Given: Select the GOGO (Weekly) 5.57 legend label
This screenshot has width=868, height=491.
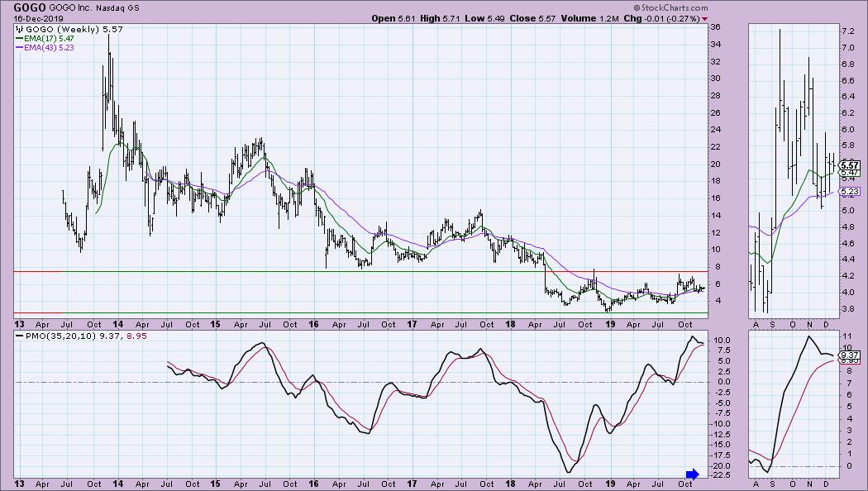Looking at the screenshot, I should pyautogui.click(x=74, y=29).
